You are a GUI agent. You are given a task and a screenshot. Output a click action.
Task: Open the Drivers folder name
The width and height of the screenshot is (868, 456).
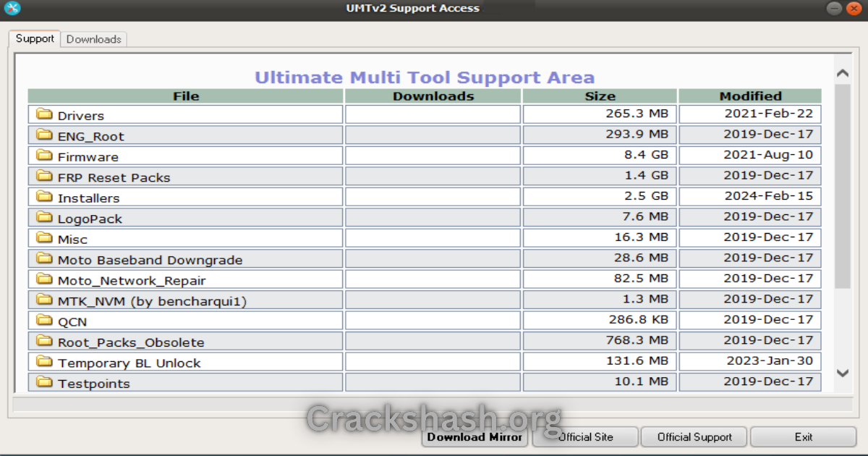[x=81, y=116]
